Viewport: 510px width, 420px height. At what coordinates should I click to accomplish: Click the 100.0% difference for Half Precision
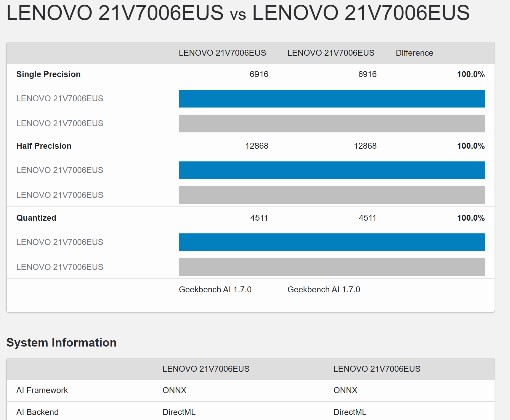(x=471, y=146)
